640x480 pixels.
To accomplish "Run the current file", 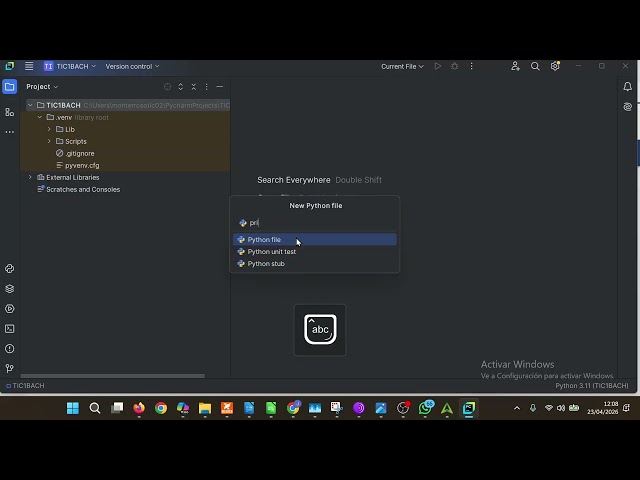I will 438,66.
